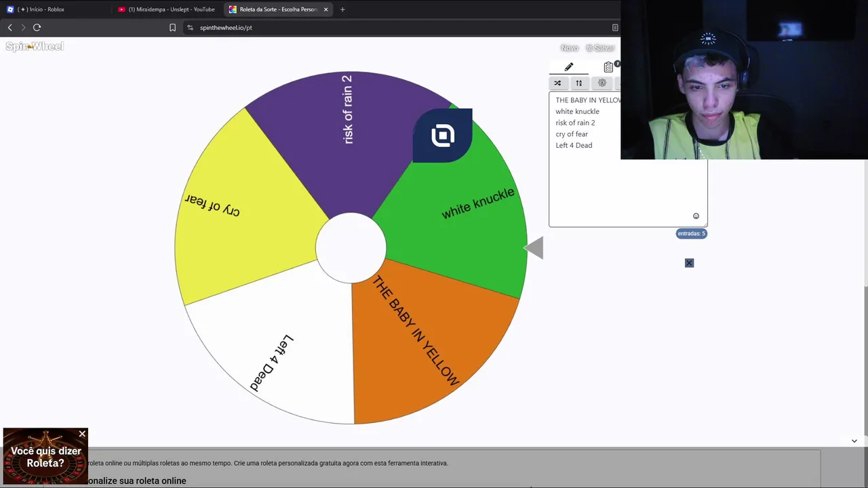Image resolution: width=868 pixels, height=488 pixels.
Task: Click the 'Left 4 Dead' line in entries list
Action: pyautogui.click(x=574, y=145)
